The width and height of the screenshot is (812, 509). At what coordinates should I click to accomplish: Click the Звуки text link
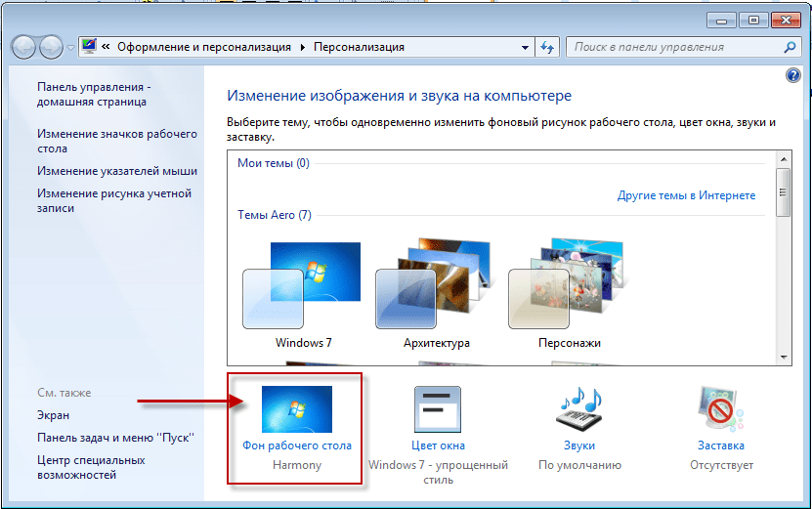click(x=579, y=445)
